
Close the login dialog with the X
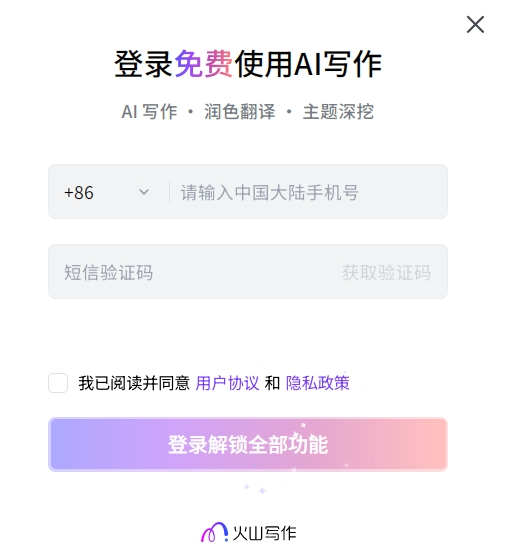click(x=475, y=24)
